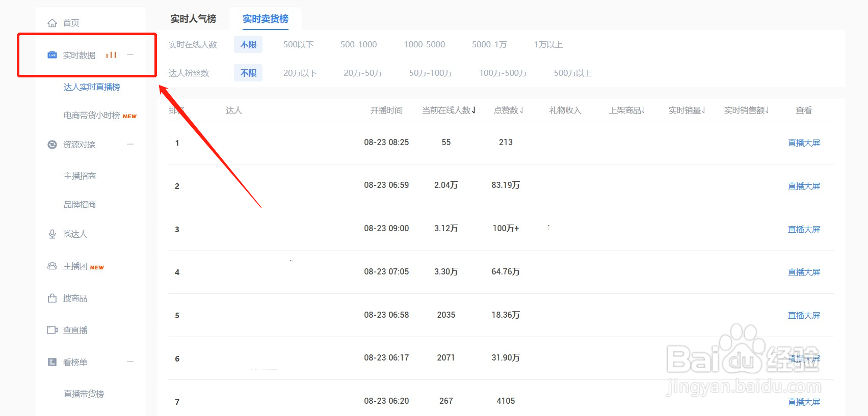868x416 pixels.
Task: Filter fan count to 100万-500万
Action: coord(503,73)
